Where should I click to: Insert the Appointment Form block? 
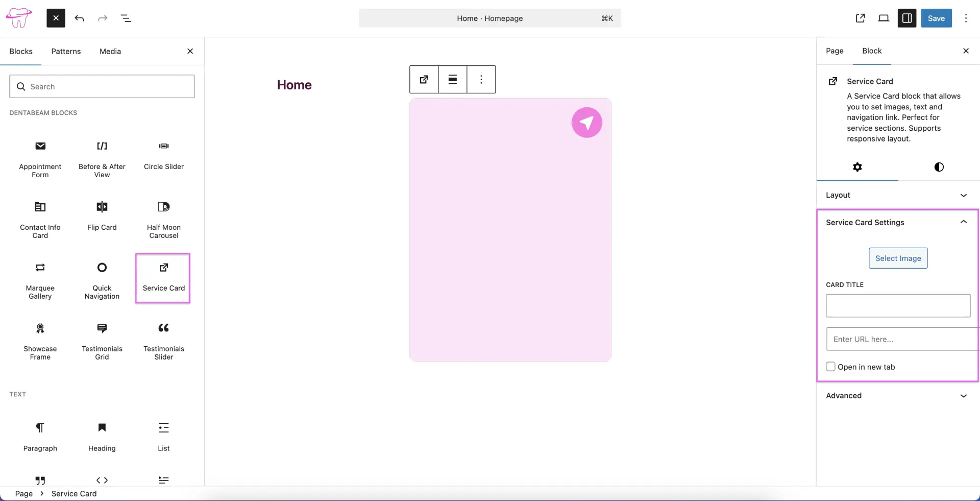(40, 159)
